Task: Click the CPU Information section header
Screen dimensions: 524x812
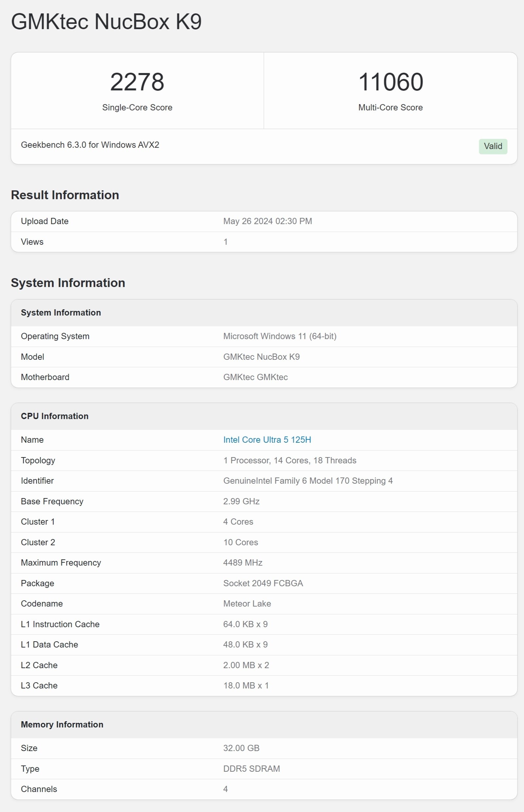Action: point(54,416)
